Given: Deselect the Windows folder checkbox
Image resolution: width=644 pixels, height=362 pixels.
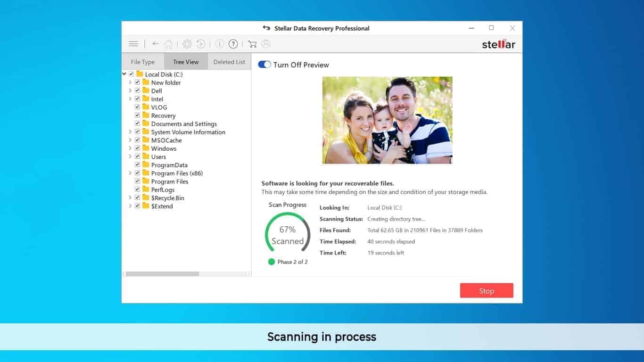Looking at the screenshot, I should (137, 148).
